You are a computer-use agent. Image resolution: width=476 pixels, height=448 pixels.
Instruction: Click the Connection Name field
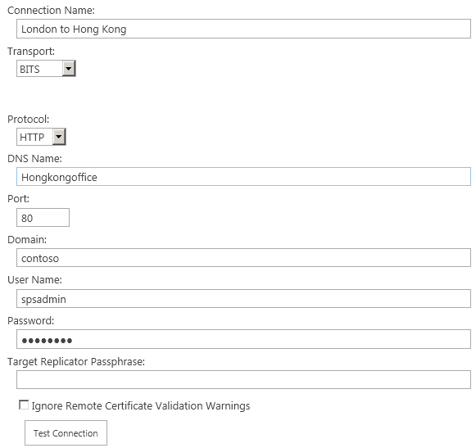click(243, 29)
